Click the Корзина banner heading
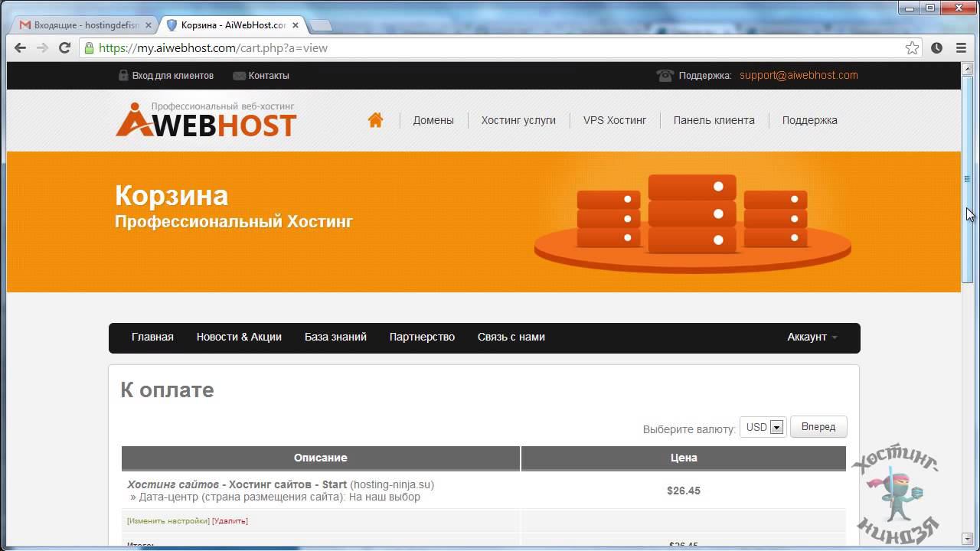 click(171, 195)
